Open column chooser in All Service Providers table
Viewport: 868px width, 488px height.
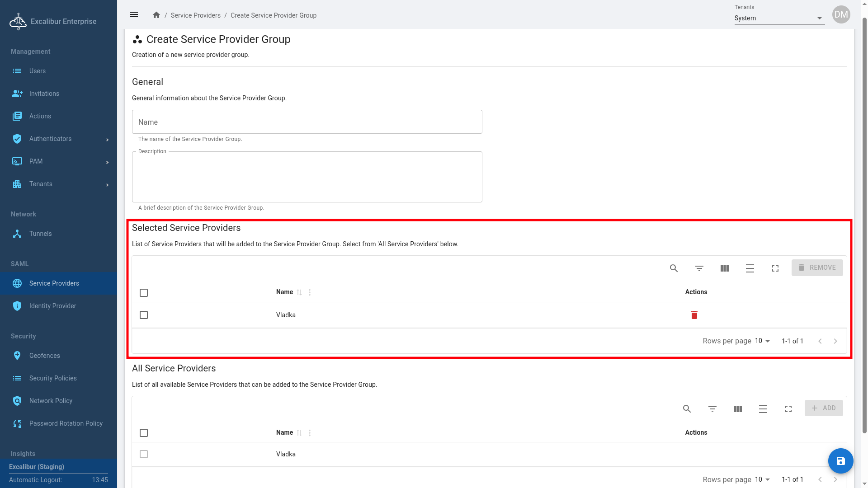pyautogui.click(x=737, y=409)
